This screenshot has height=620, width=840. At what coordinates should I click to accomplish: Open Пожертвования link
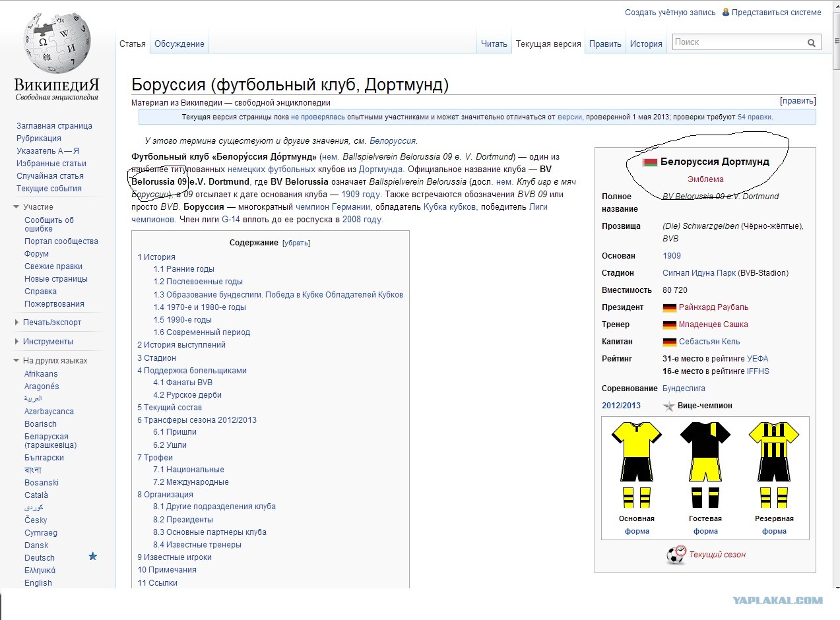[54, 304]
